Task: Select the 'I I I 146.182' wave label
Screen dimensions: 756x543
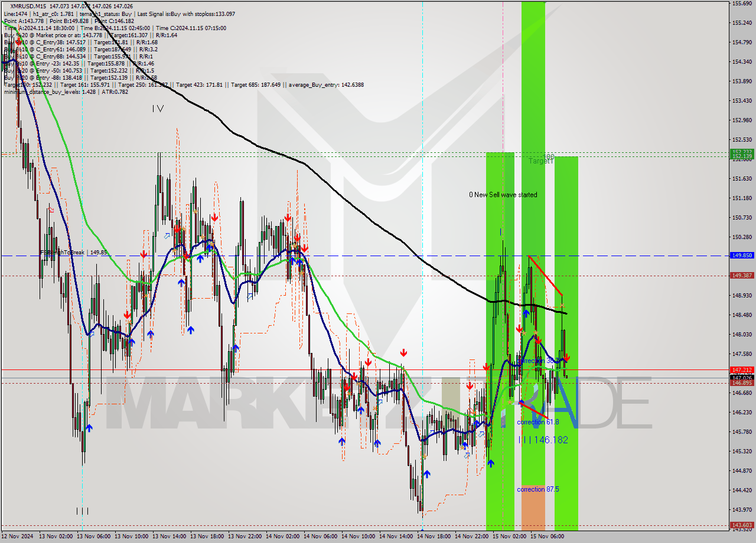Action: [x=543, y=440]
